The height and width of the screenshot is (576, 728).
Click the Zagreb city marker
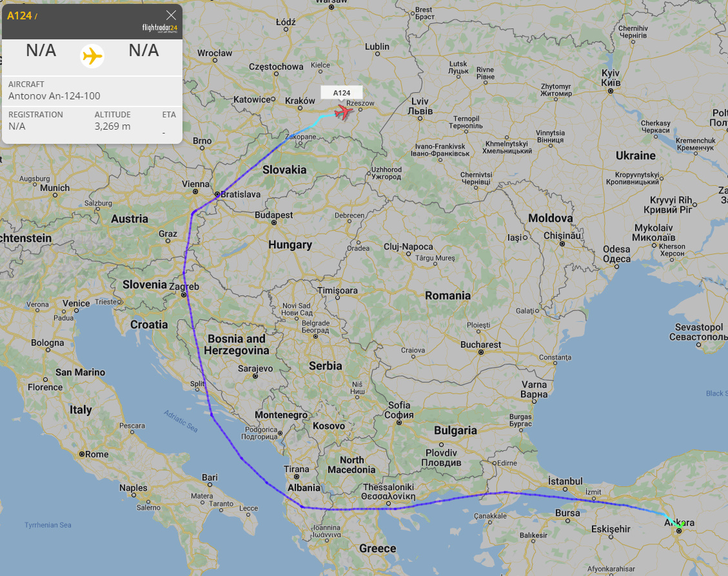click(184, 295)
